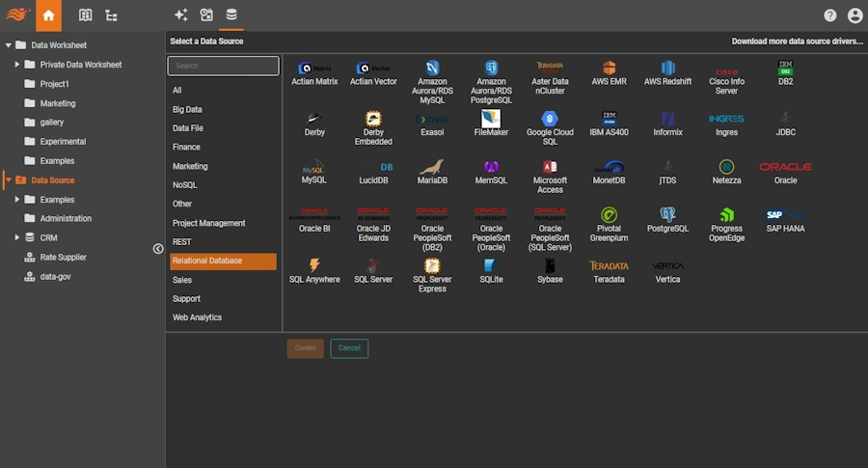868x468 pixels.
Task: Expand the Private Data Worksheet folder
Action: pos(17,65)
